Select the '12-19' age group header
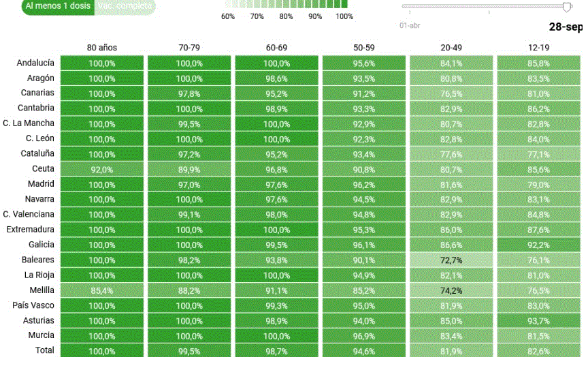Viewport: 588px width, 368px height. point(538,48)
